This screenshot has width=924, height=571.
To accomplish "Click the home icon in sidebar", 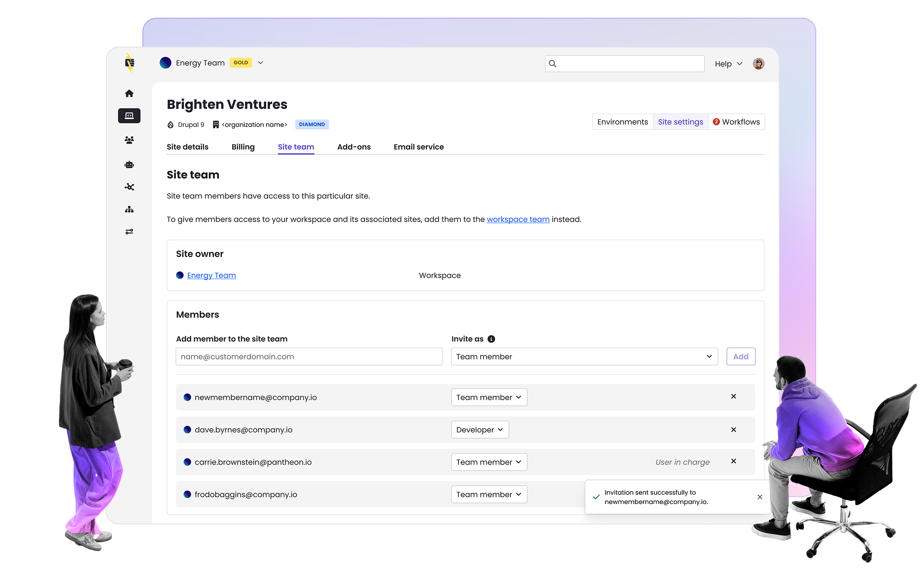I will coord(129,94).
